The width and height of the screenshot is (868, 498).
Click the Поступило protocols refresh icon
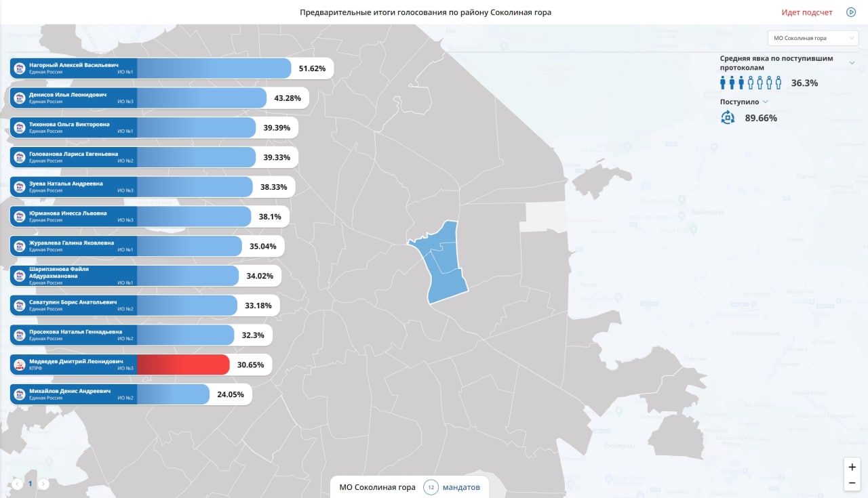tap(728, 118)
